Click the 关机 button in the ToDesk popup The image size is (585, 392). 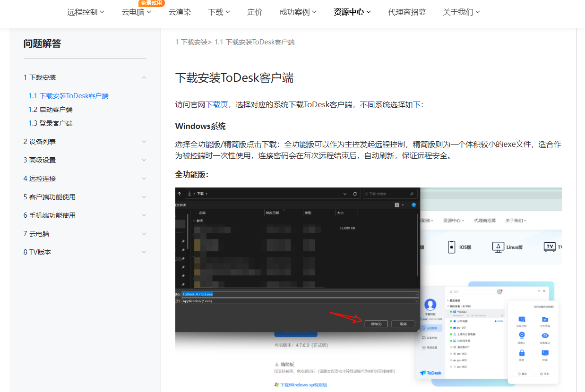544,374
